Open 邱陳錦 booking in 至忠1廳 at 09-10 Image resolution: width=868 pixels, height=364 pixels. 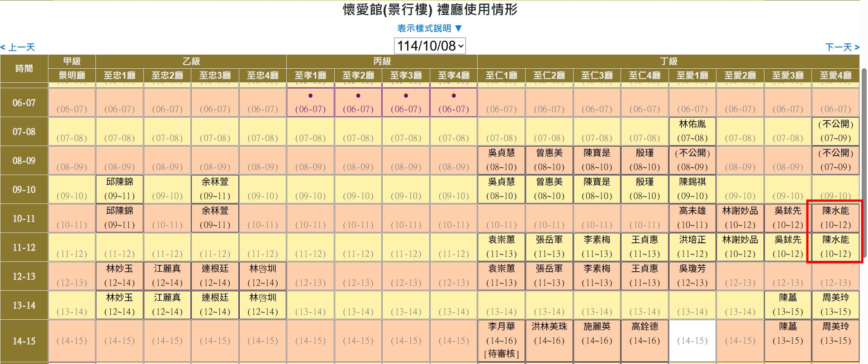(x=120, y=189)
